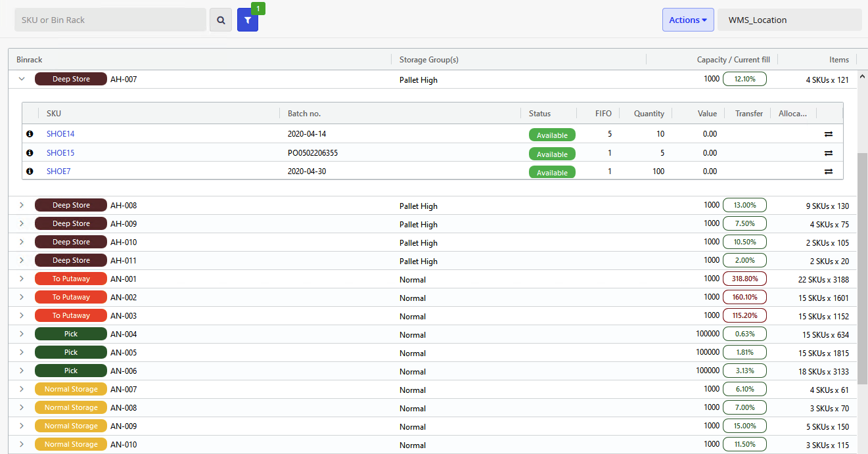Viewport: 868px width, 454px height.
Task: Click transfer arrows icon for SHOE15 row
Action: (829, 153)
